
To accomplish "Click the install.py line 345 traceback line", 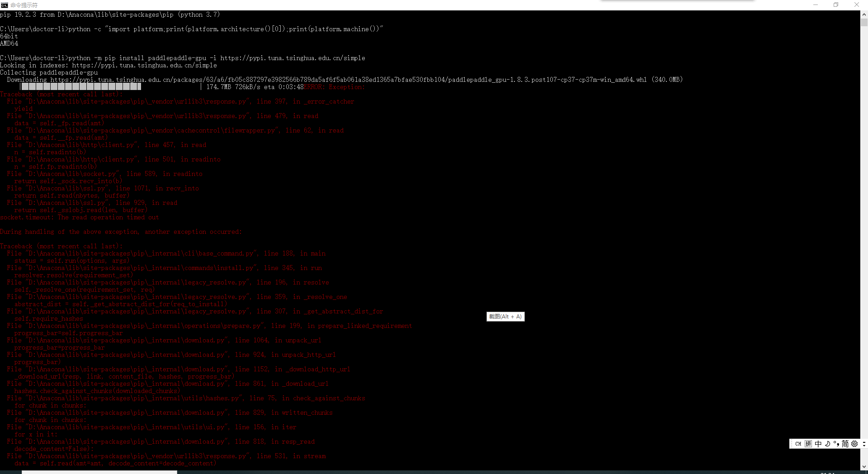I will pos(165,268).
